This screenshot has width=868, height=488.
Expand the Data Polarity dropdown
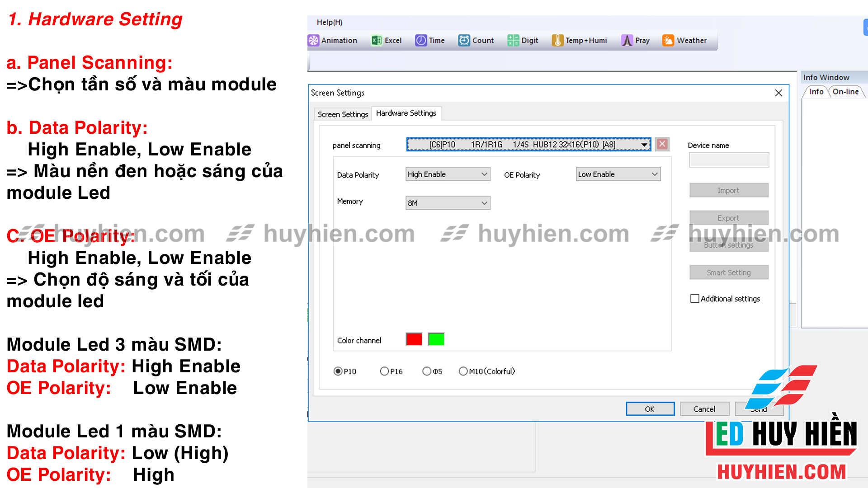[x=484, y=174]
